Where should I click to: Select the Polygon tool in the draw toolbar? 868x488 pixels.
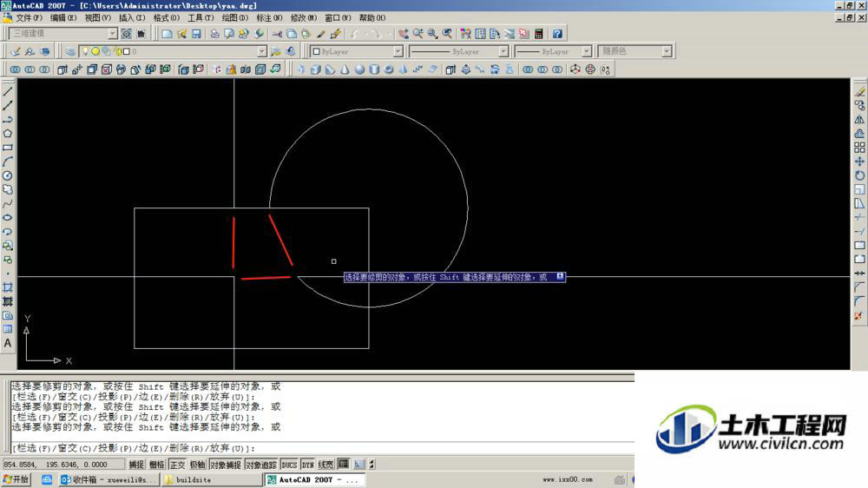click(8, 134)
